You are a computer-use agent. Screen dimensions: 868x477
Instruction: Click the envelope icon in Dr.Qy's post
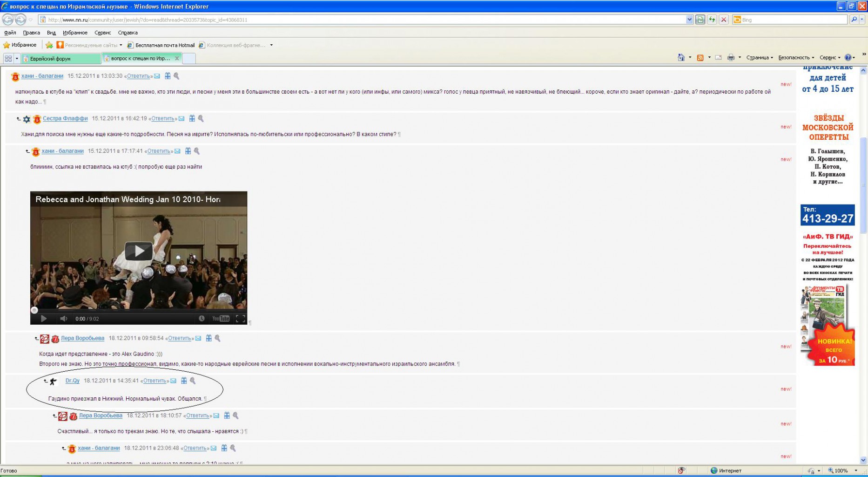pyautogui.click(x=173, y=381)
